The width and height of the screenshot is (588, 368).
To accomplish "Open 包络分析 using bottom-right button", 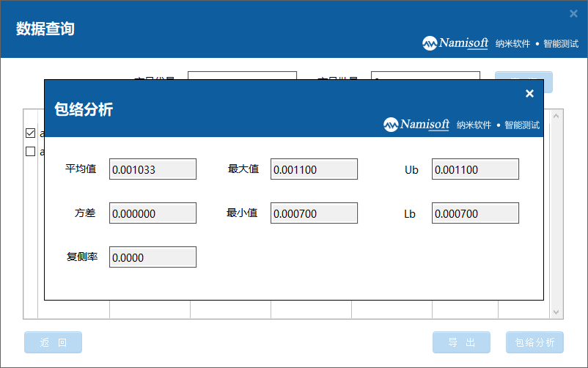I will [534, 342].
